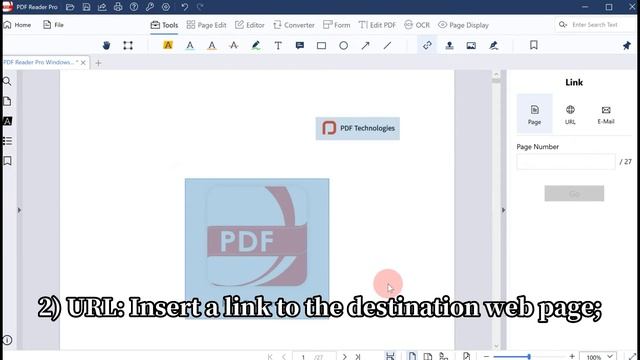This screenshot has height=360, width=640.
Task: Choose E-Mail link type
Action: coord(606,114)
